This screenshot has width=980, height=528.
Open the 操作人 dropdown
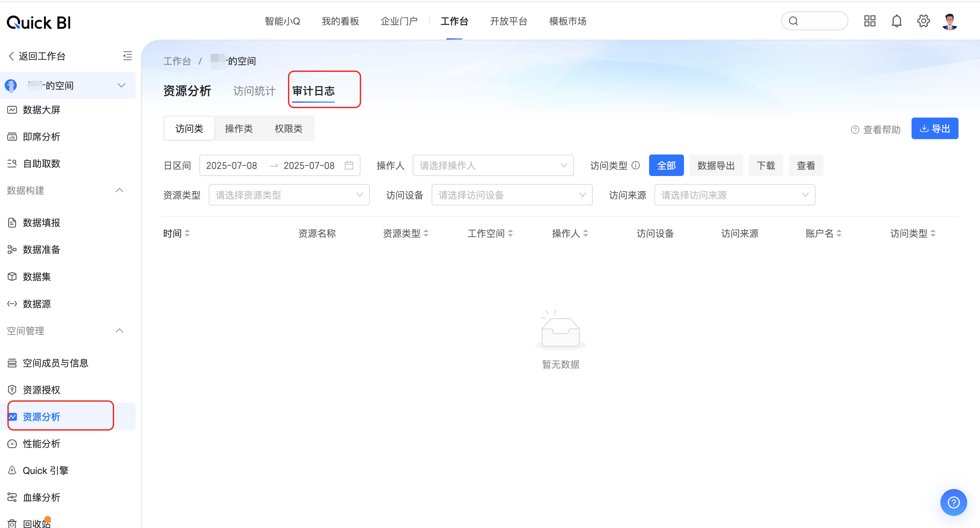tap(493, 165)
